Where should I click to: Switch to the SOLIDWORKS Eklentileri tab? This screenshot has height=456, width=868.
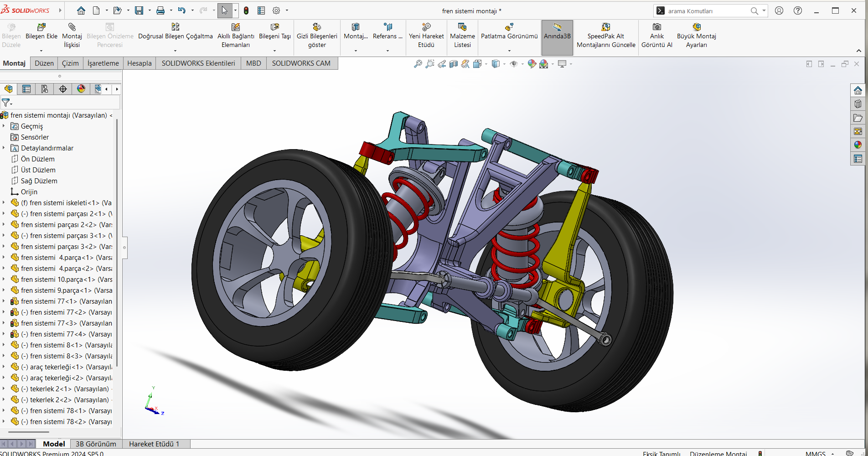[x=198, y=63]
